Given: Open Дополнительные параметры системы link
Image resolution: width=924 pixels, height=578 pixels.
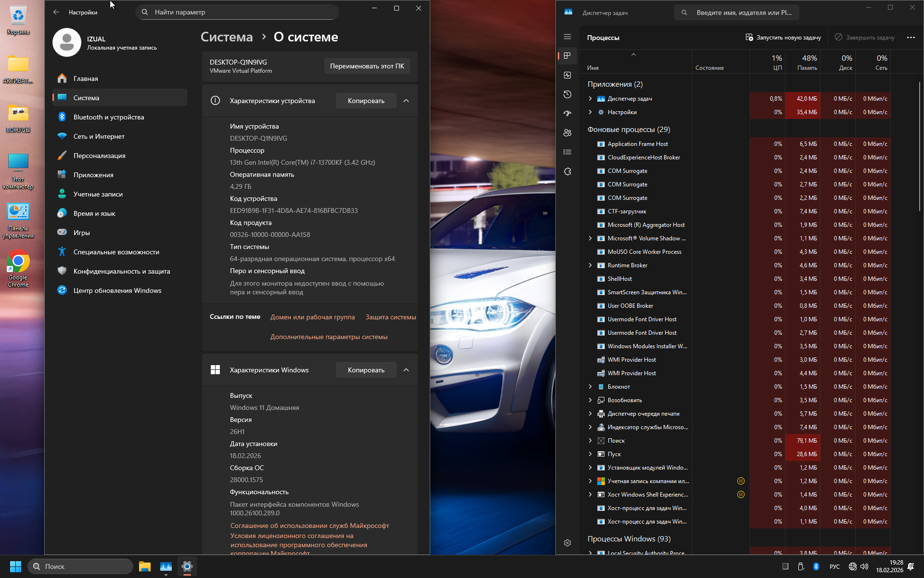Looking at the screenshot, I should (x=329, y=337).
